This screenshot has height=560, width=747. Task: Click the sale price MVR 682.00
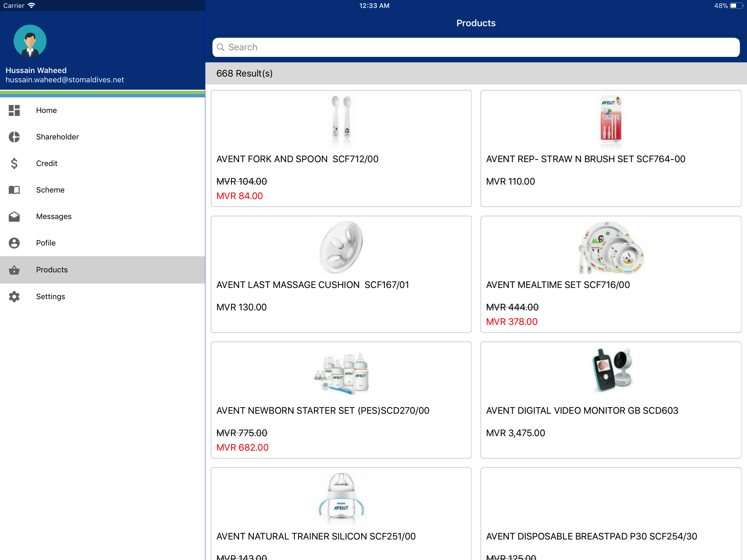[243, 448]
